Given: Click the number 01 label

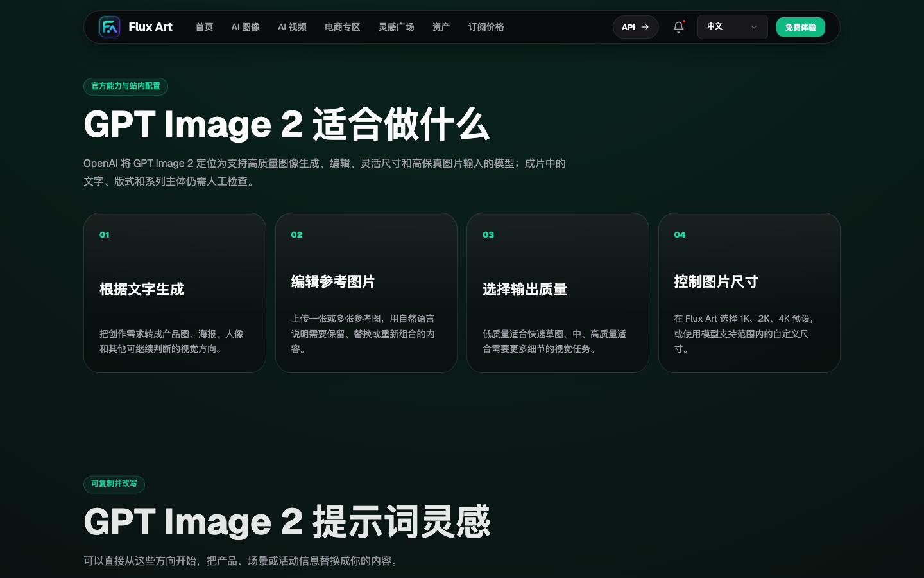Looking at the screenshot, I should point(105,235).
